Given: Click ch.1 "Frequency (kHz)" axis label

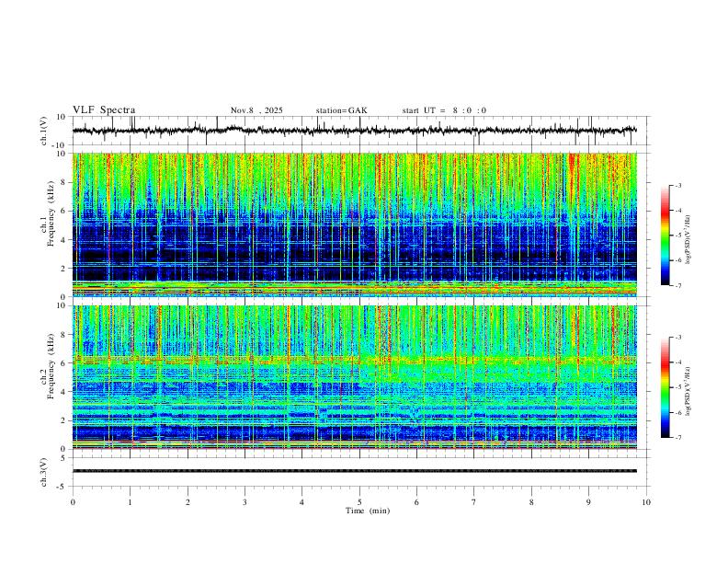Looking at the screenshot, I should 51,213.
